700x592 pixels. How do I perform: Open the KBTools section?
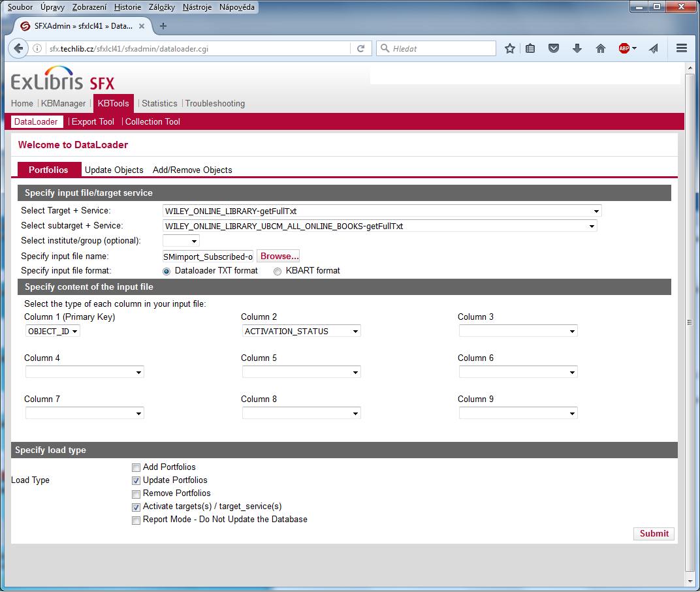[114, 104]
